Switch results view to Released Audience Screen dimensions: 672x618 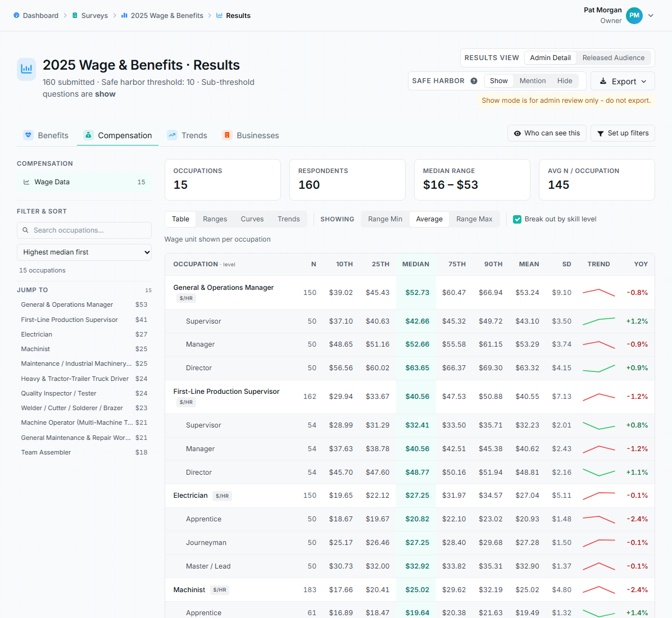613,58
